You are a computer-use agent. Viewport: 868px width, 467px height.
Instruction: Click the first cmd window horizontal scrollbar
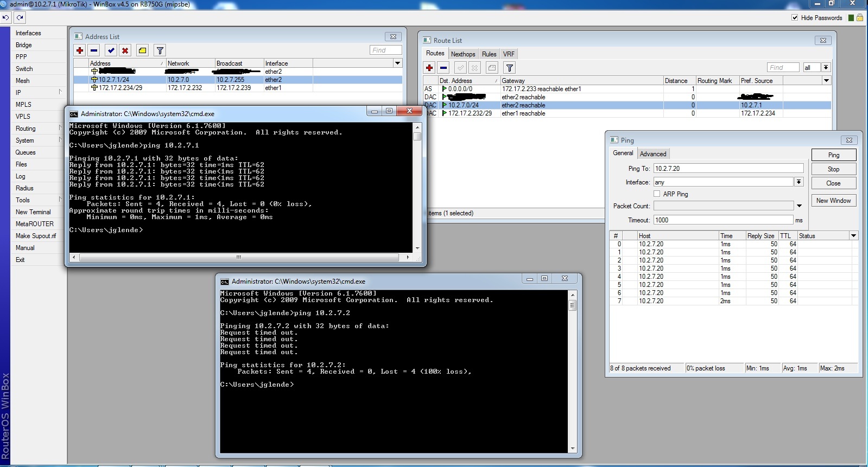point(239,257)
